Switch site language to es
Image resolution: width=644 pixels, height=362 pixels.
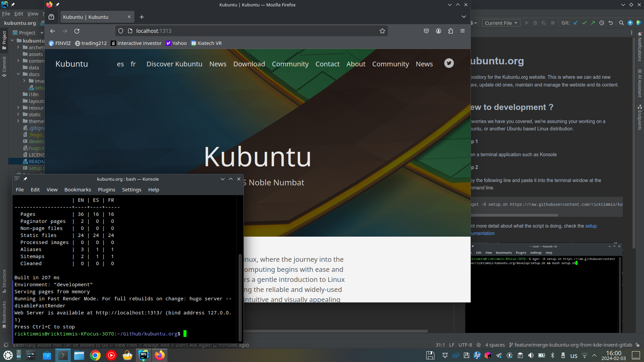pyautogui.click(x=120, y=64)
